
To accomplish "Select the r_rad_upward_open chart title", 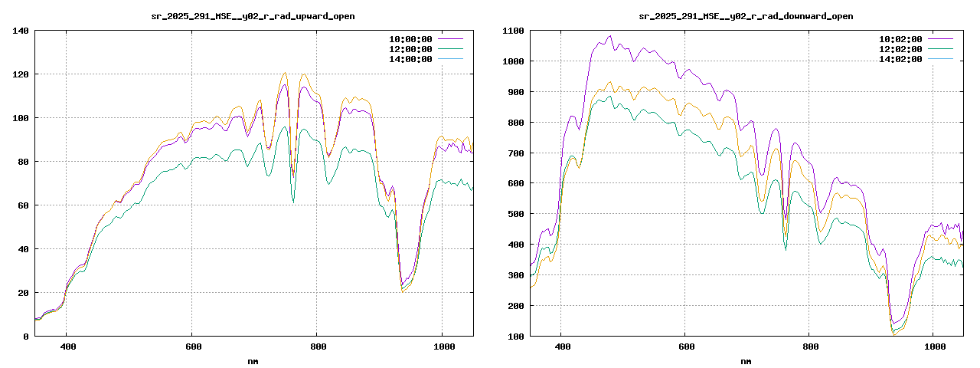I will 253,16.
